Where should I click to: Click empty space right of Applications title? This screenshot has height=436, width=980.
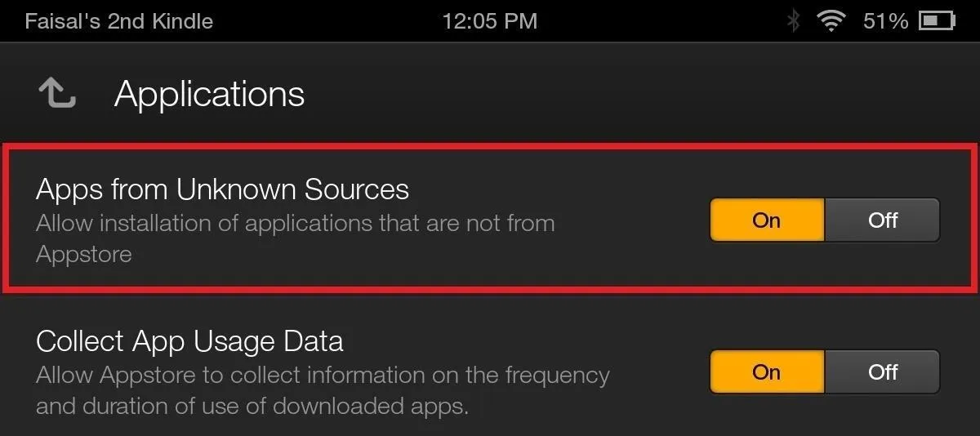click(x=637, y=94)
